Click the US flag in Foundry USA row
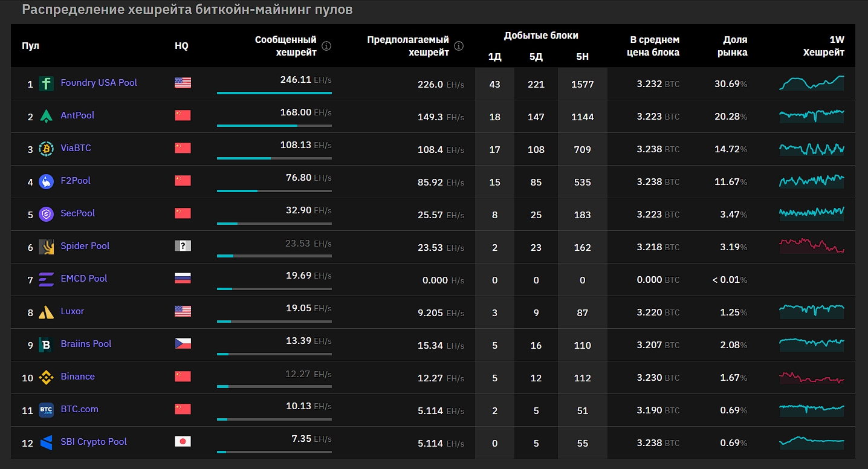868x469 pixels. pos(183,83)
